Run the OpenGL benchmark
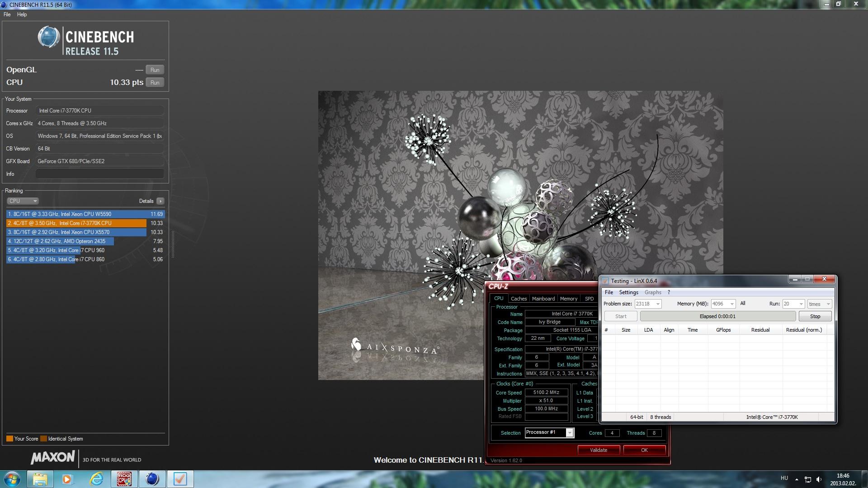 pyautogui.click(x=155, y=70)
